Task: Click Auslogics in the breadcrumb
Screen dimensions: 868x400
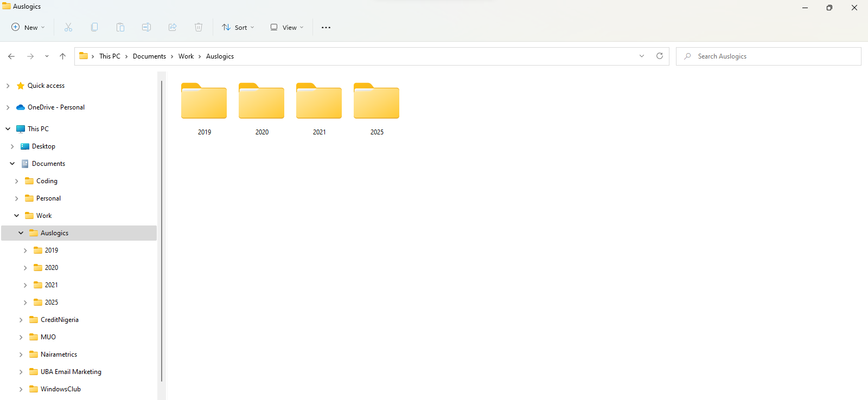Action: tap(220, 56)
